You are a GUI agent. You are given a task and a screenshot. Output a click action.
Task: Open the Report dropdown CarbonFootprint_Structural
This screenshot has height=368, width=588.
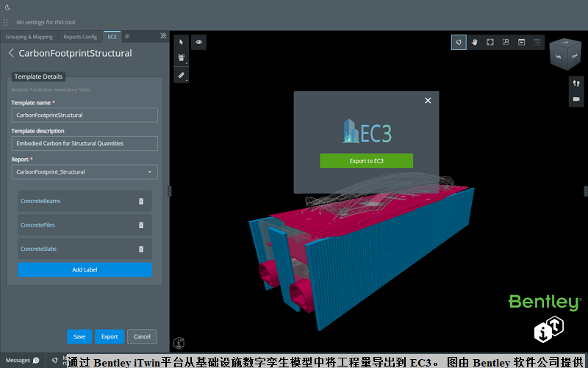click(x=85, y=172)
